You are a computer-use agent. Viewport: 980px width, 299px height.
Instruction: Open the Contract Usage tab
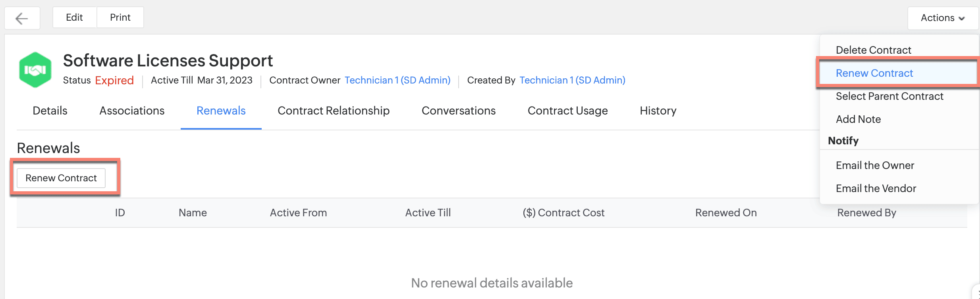point(567,111)
